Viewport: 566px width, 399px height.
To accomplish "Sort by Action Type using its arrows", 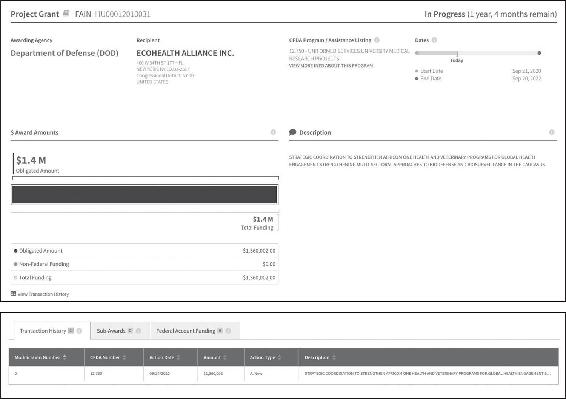I will point(279,357).
